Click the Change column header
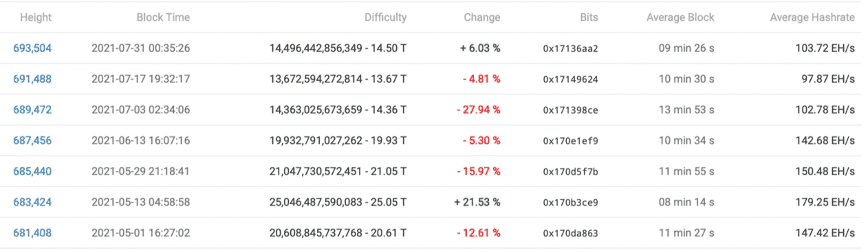Screen dimensions: 868x252 (482, 17)
